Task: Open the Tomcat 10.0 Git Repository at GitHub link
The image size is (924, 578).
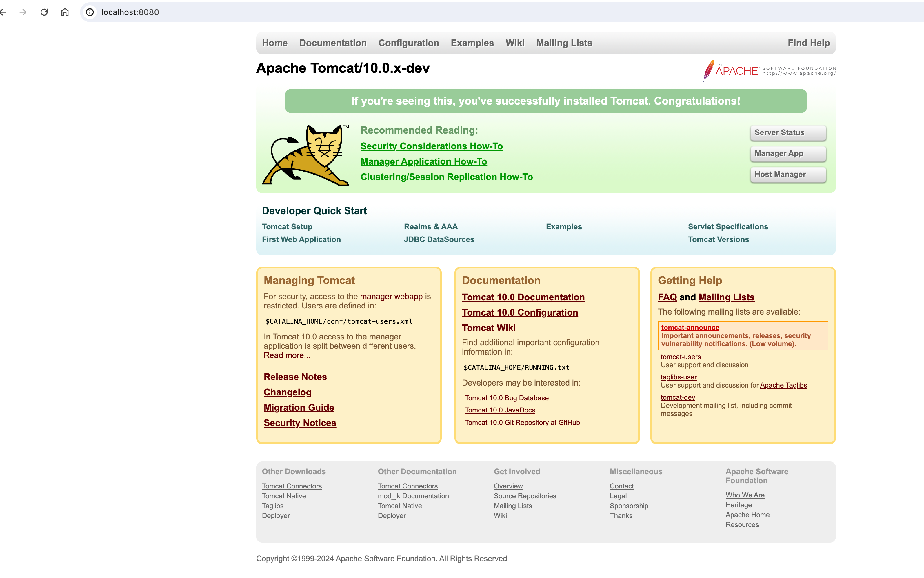Action: (x=522, y=423)
